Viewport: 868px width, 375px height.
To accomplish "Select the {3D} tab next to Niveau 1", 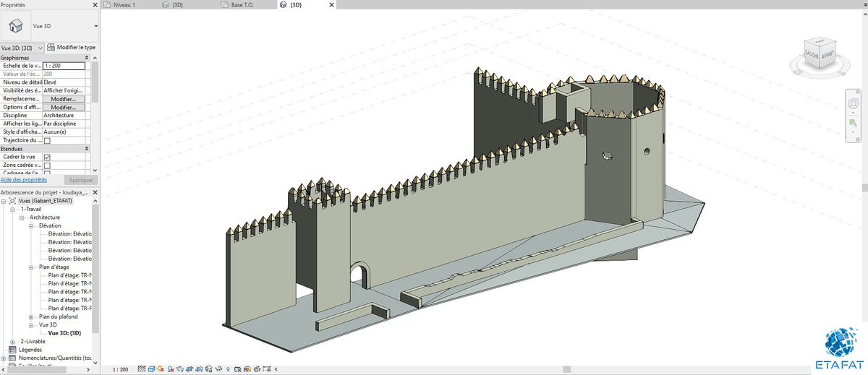I will click(x=177, y=5).
